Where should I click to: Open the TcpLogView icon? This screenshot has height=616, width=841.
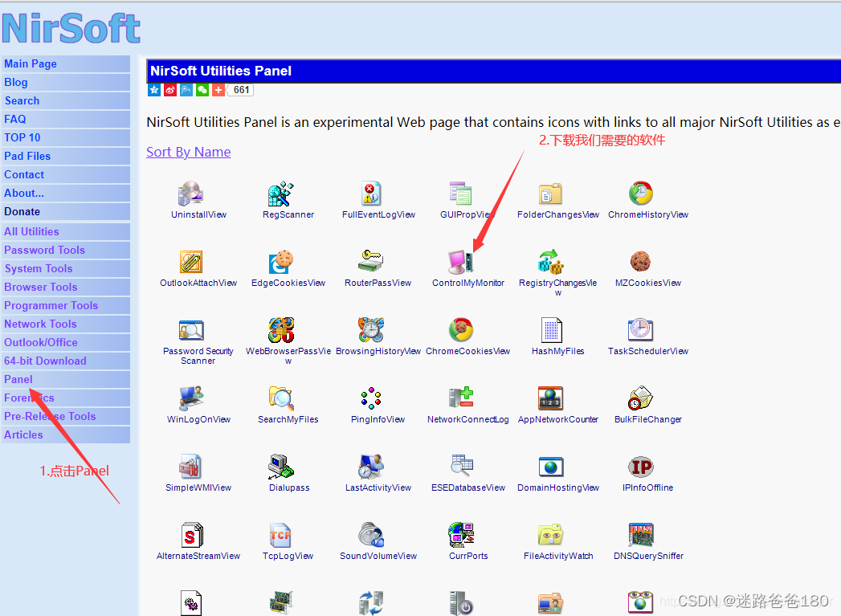click(x=280, y=535)
